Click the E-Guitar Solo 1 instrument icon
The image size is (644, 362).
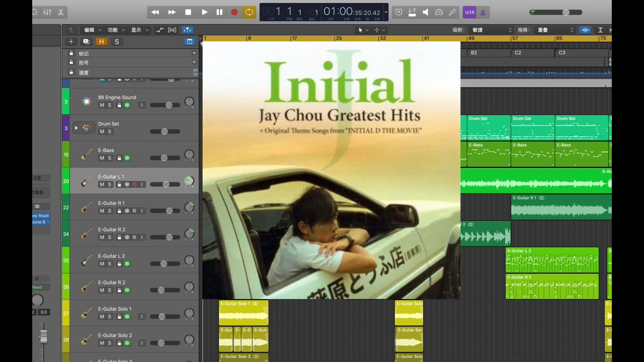tap(87, 313)
